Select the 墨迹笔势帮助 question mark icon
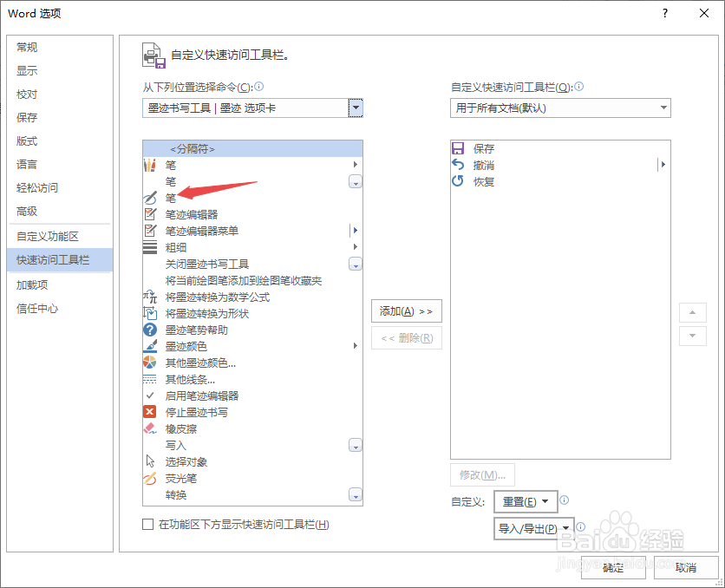 (150, 330)
